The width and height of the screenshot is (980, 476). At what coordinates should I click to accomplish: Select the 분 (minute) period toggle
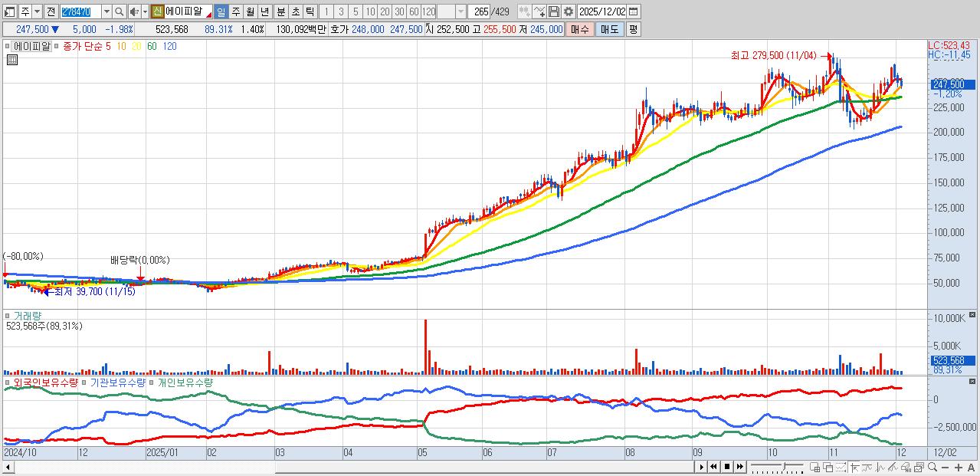280,11
